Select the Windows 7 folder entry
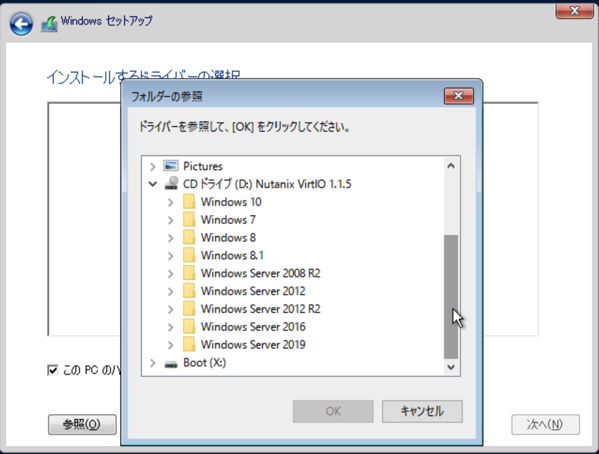 (228, 220)
